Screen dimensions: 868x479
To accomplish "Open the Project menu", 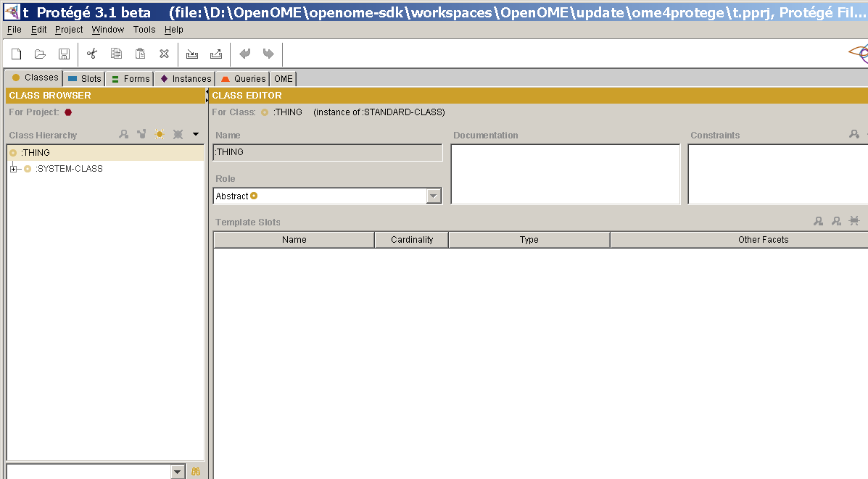I will (68, 30).
